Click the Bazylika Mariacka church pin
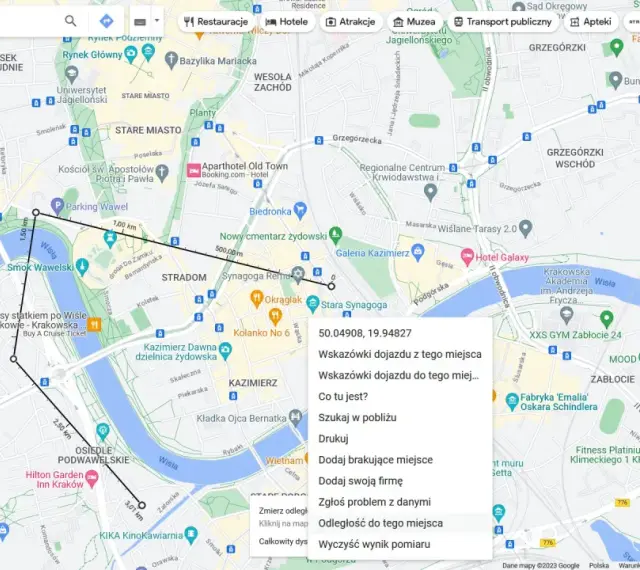Screen dimensions: 640x570 click(x=171, y=60)
